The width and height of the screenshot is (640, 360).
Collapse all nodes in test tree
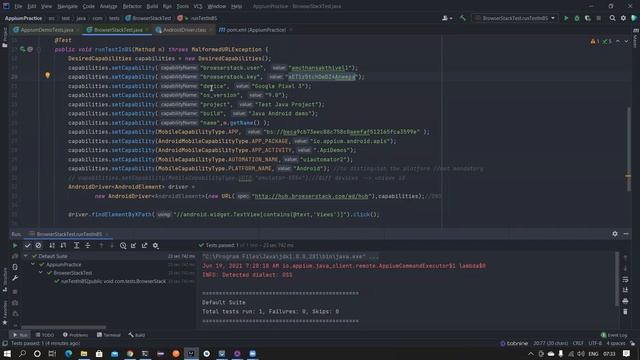87,246
